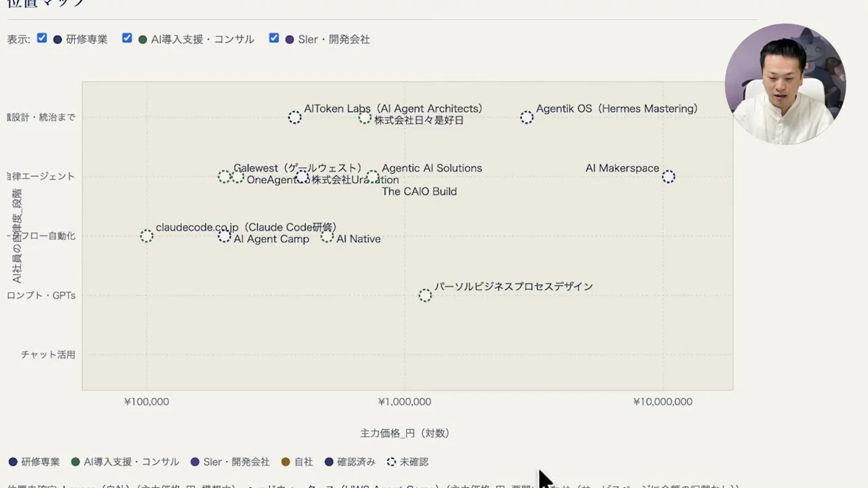Click the AI Makerspace text label
The height and width of the screenshot is (488, 868).
[x=623, y=168]
